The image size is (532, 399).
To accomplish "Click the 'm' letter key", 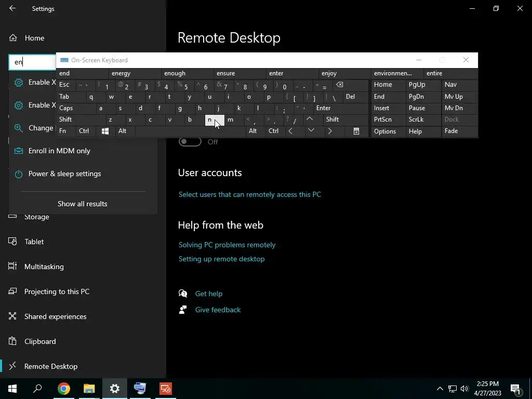I will [x=234, y=119].
